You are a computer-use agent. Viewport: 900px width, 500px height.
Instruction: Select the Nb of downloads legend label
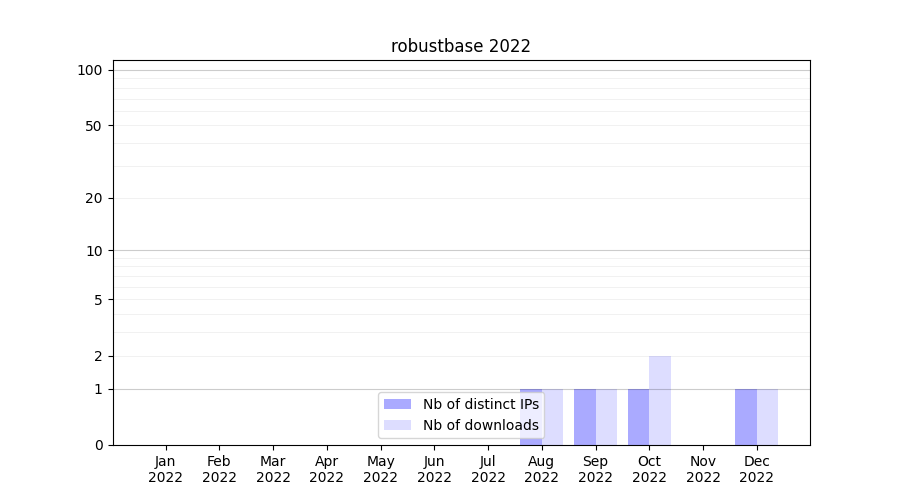(x=480, y=425)
